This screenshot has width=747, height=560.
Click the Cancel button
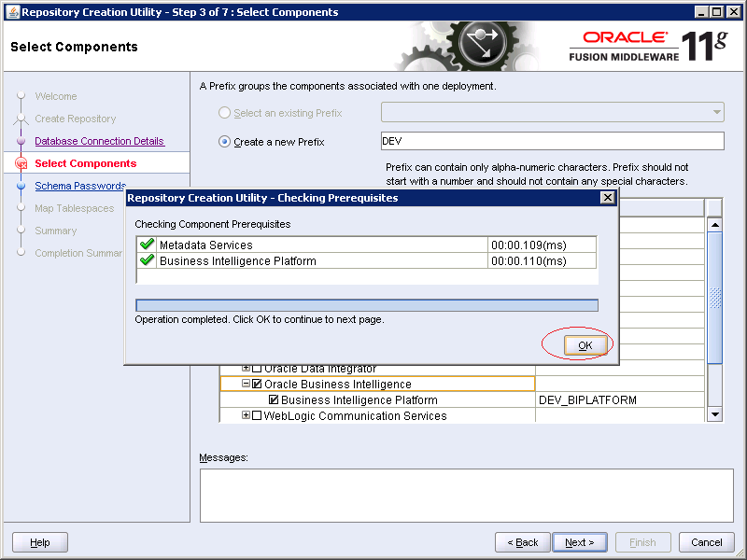click(x=707, y=542)
